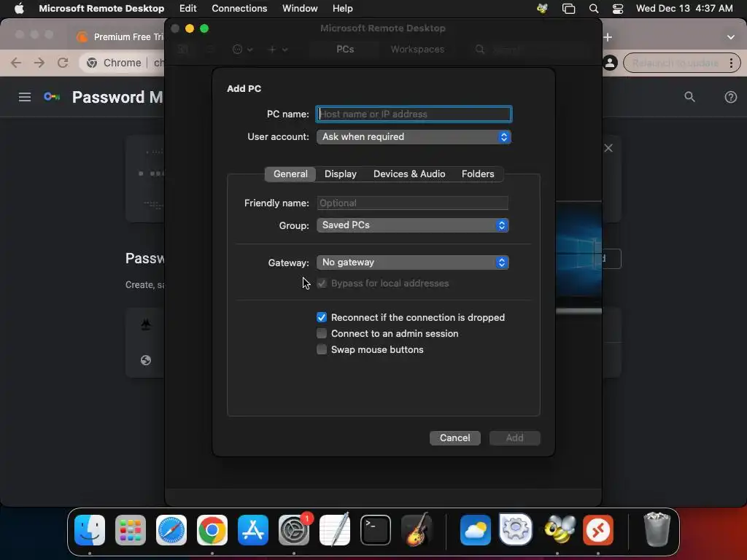The image size is (747, 560).
Task: Open the Edit menu
Action: (187, 9)
